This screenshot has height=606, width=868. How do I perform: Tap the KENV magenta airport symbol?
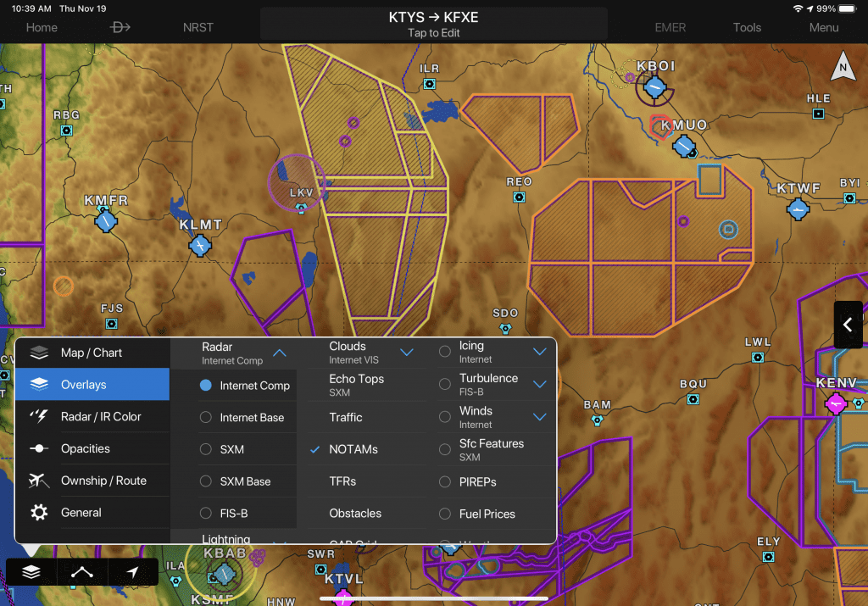[x=835, y=403]
